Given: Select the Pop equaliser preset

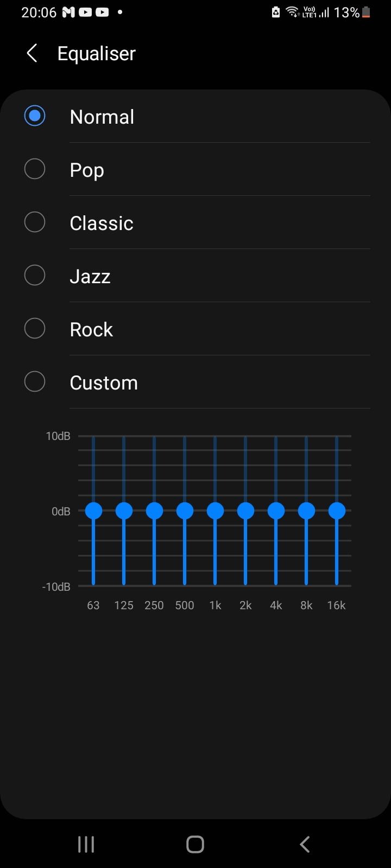Looking at the screenshot, I should 35,169.
